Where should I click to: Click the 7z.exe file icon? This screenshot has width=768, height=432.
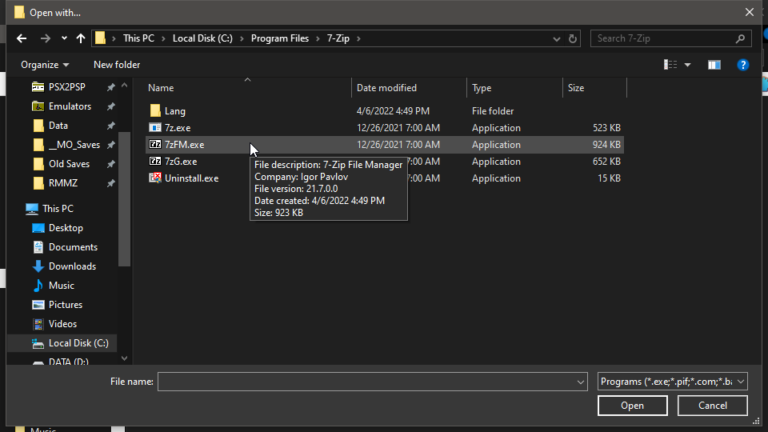click(155, 127)
